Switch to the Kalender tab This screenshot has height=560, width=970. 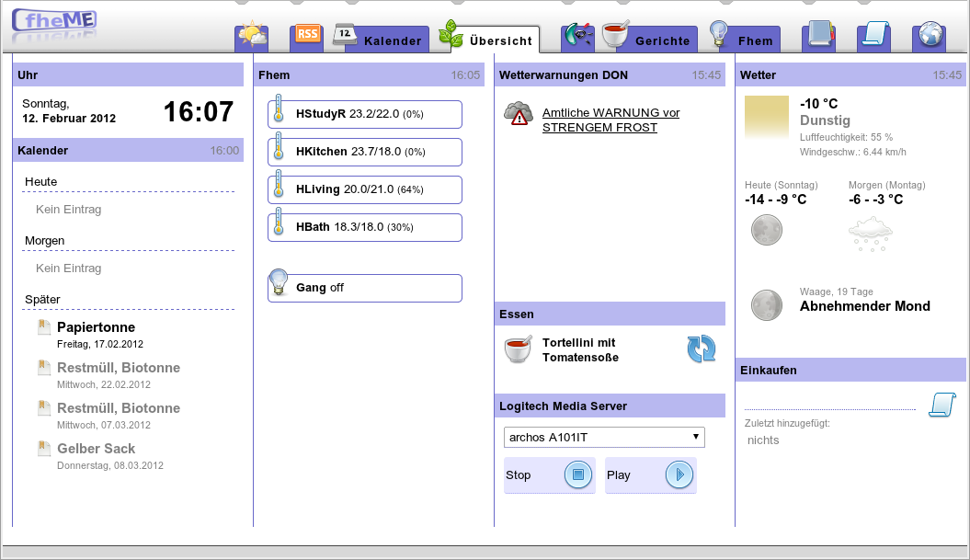click(380, 40)
